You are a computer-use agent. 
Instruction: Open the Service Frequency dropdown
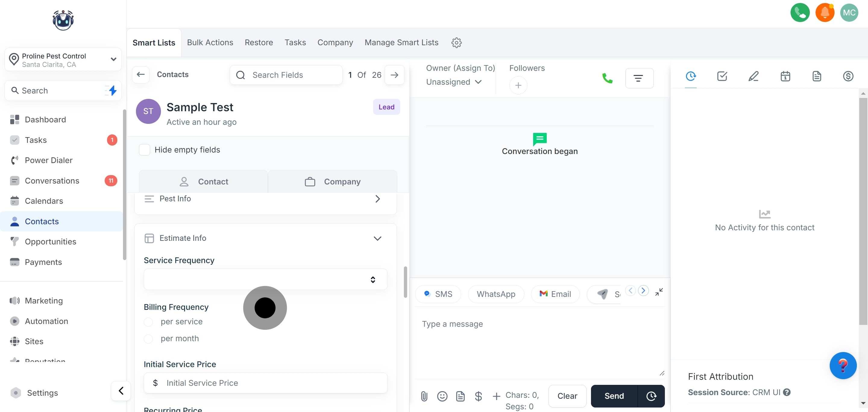[x=265, y=279]
